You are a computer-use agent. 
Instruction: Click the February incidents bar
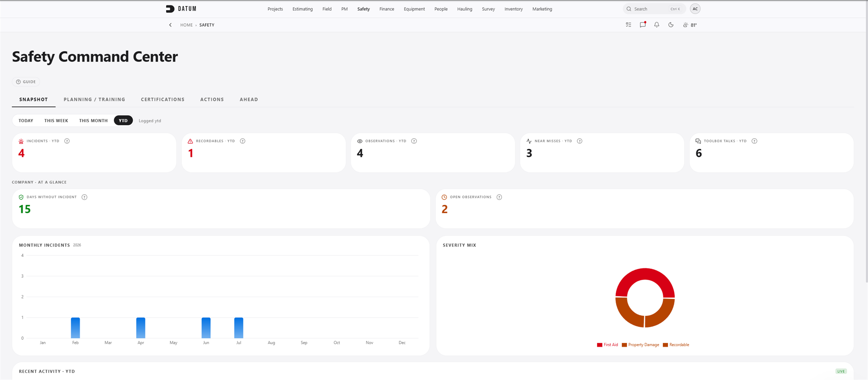click(x=75, y=328)
